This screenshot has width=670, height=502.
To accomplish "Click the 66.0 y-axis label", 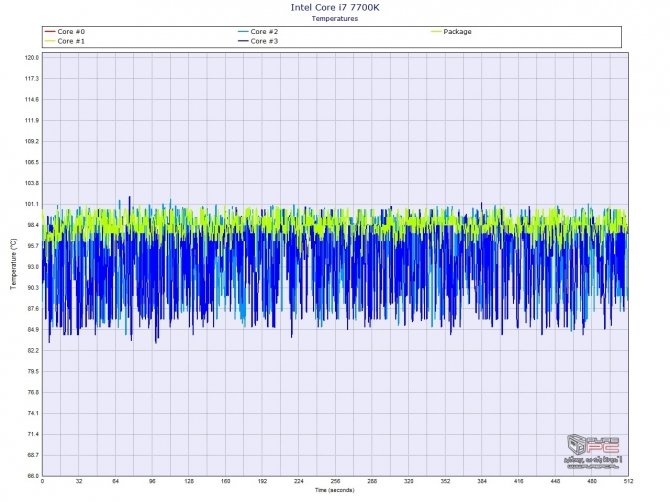I will point(32,476).
